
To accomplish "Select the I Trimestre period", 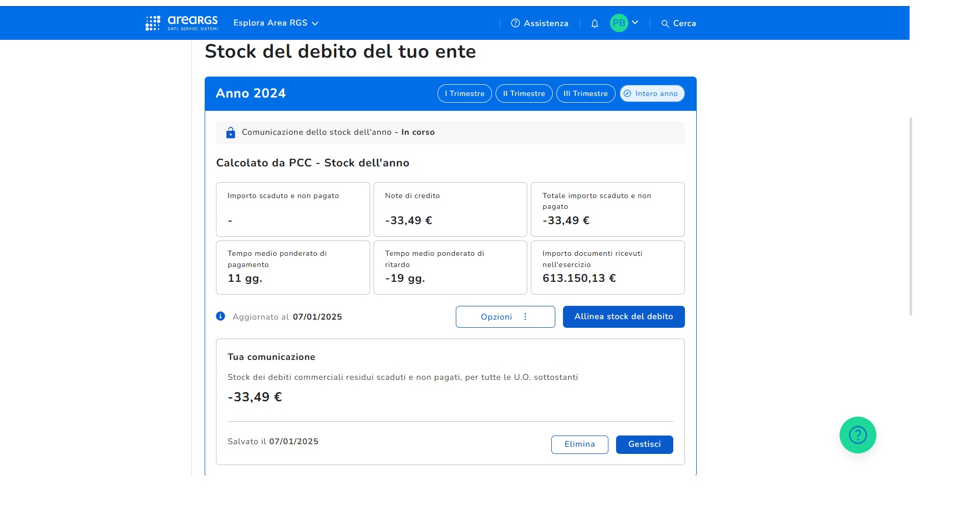I will click(x=464, y=93).
